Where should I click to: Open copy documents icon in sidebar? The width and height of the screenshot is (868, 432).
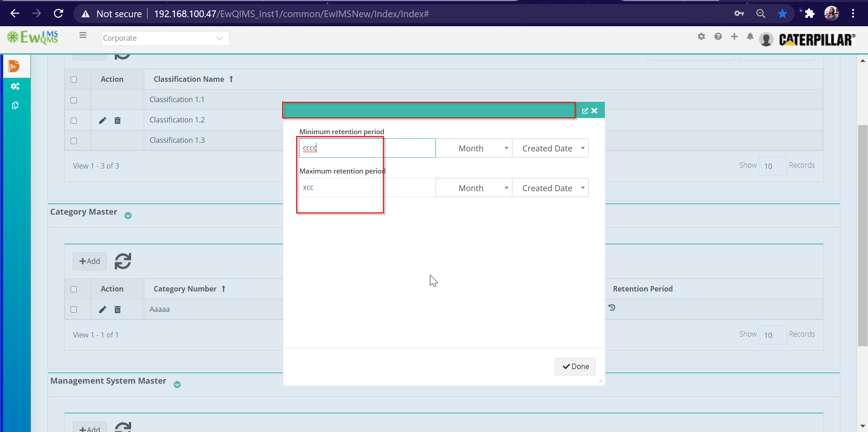coord(15,105)
